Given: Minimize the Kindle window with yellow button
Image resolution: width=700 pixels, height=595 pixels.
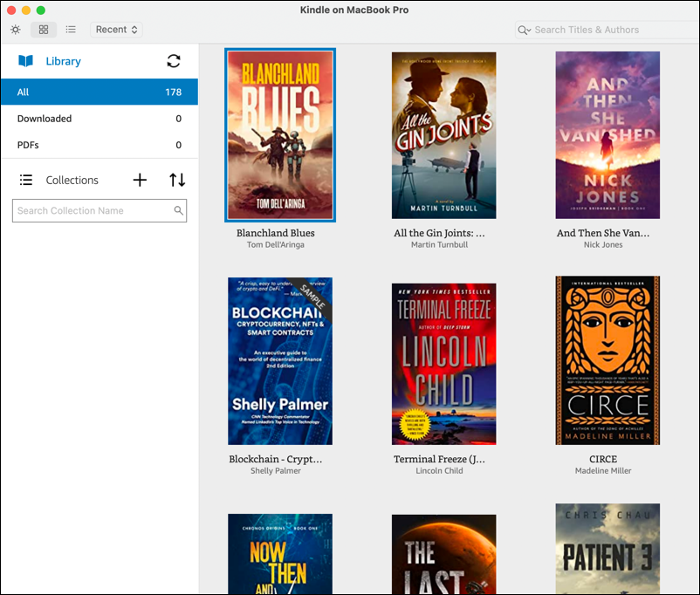Looking at the screenshot, I should 26,10.
